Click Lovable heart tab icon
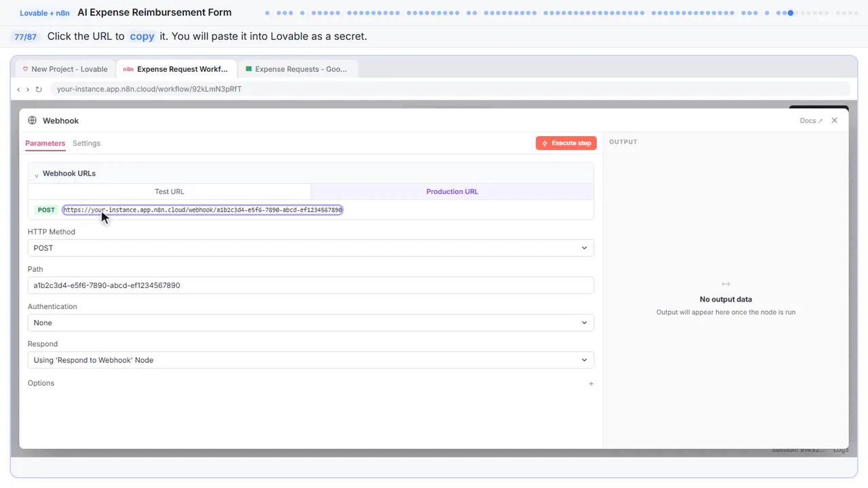868x488 pixels. 25,69
